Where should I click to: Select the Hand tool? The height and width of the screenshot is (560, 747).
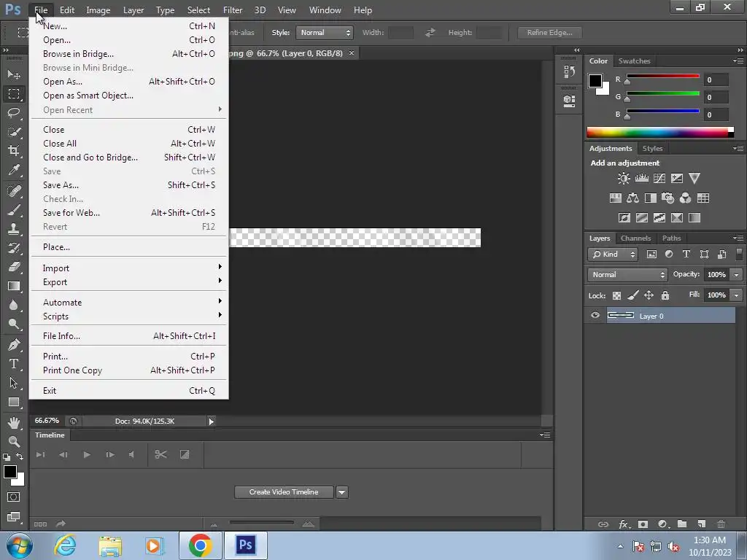[14, 422]
